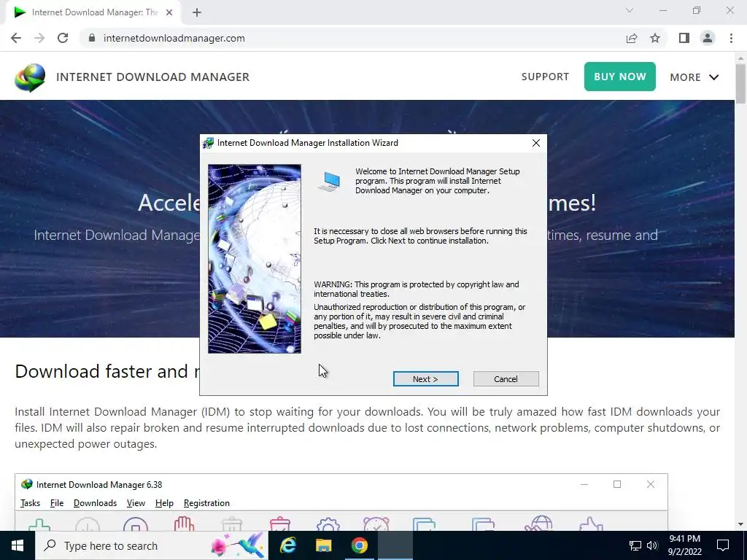Click Next in the IDM Installation Wizard

425,379
